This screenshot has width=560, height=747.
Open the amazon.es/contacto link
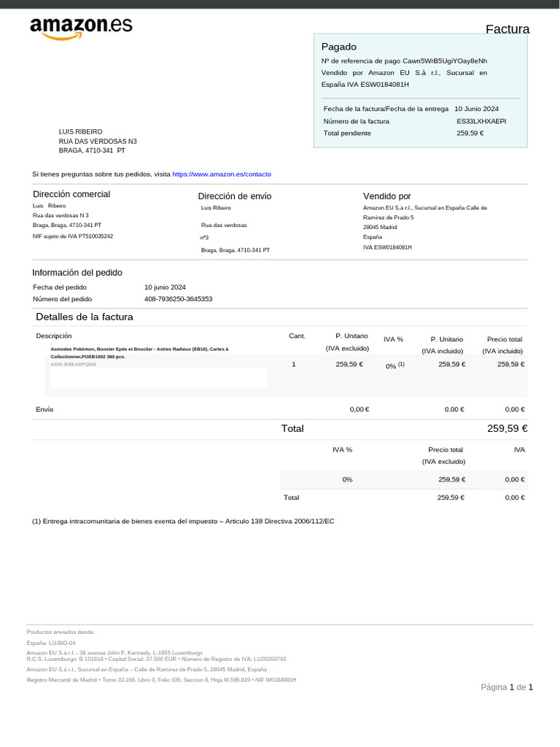click(x=222, y=174)
